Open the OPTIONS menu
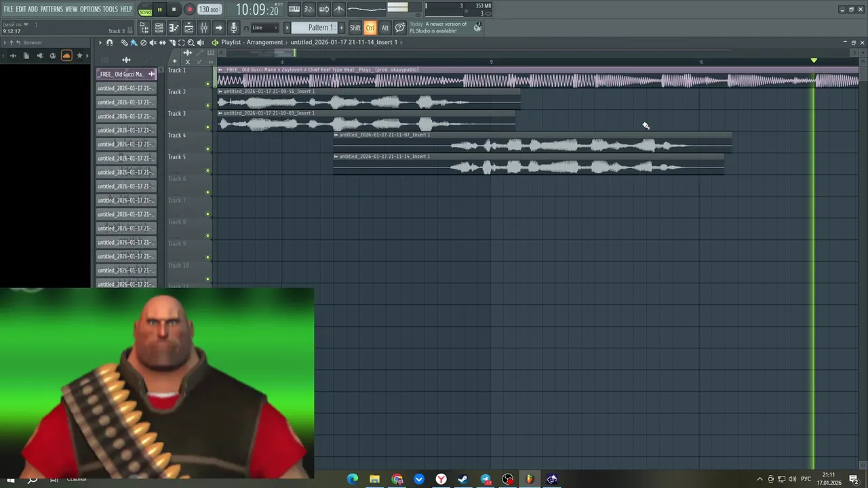The image size is (868, 488). click(90, 9)
